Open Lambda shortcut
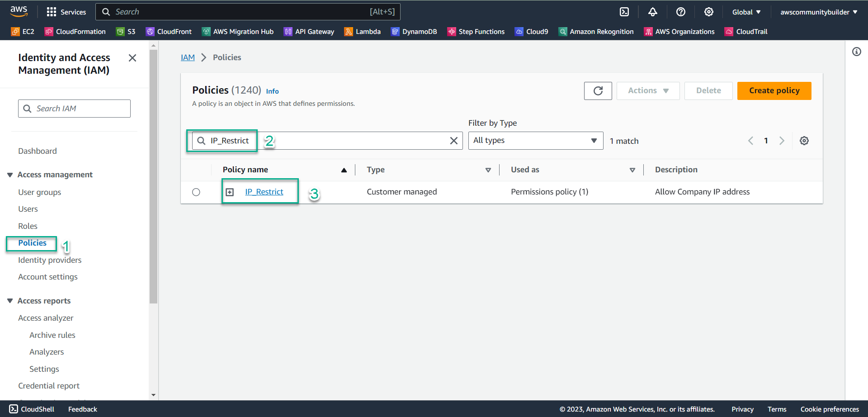This screenshot has height=417, width=868. pos(363,32)
